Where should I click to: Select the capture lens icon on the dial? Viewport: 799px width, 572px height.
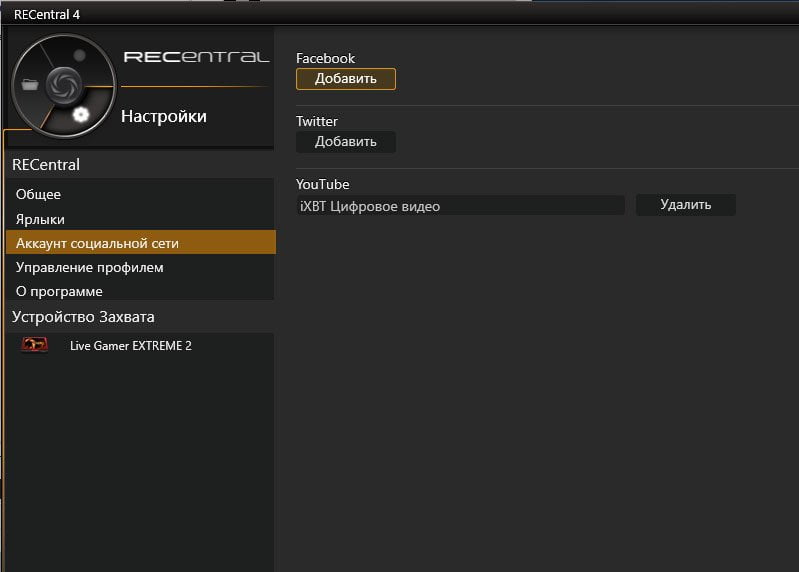point(64,85)
